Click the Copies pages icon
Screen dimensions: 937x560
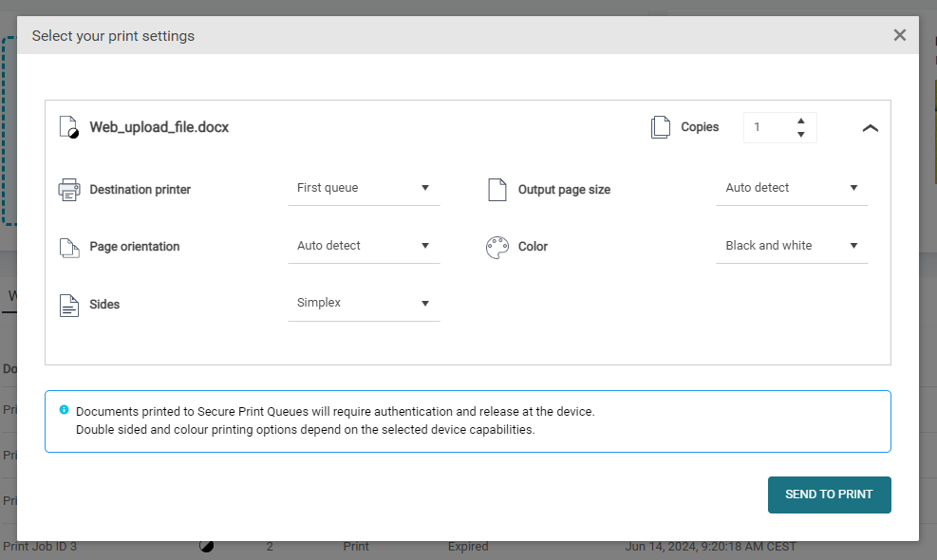(x=660, y=127)
